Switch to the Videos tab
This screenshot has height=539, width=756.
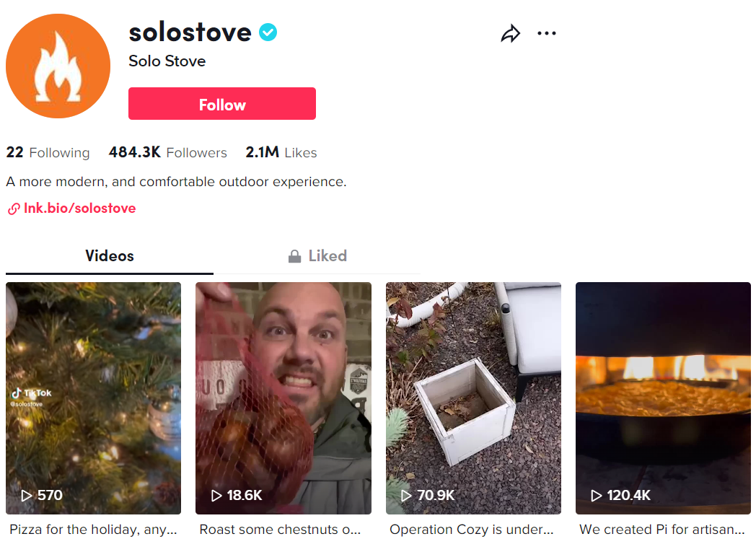pyautogui.click(x=110, y=256)
